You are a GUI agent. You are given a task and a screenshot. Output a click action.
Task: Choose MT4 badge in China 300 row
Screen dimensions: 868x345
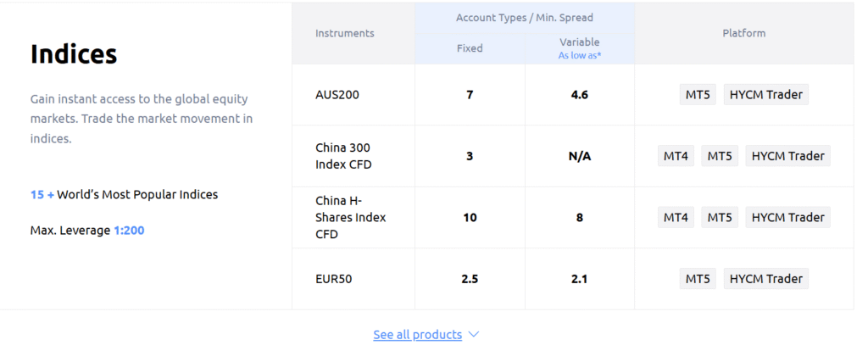(676, 156)
